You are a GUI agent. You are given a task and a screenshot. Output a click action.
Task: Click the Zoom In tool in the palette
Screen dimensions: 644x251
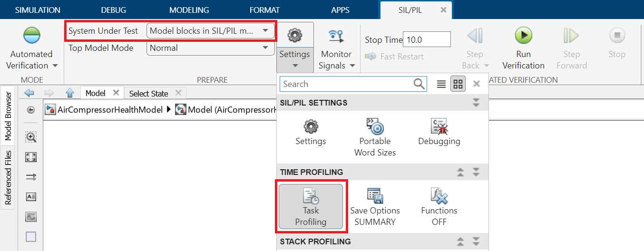[31, 137]
